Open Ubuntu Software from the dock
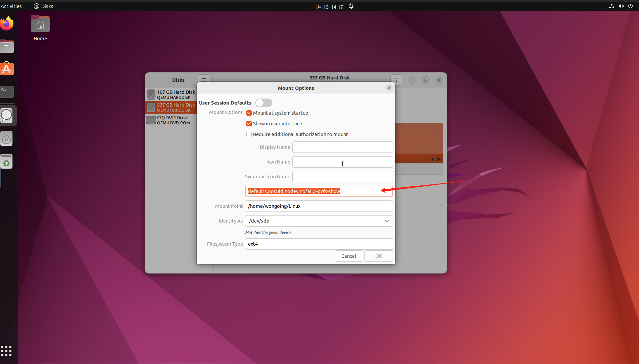Screen dimensions: 639x364 [x=7, y=69]
